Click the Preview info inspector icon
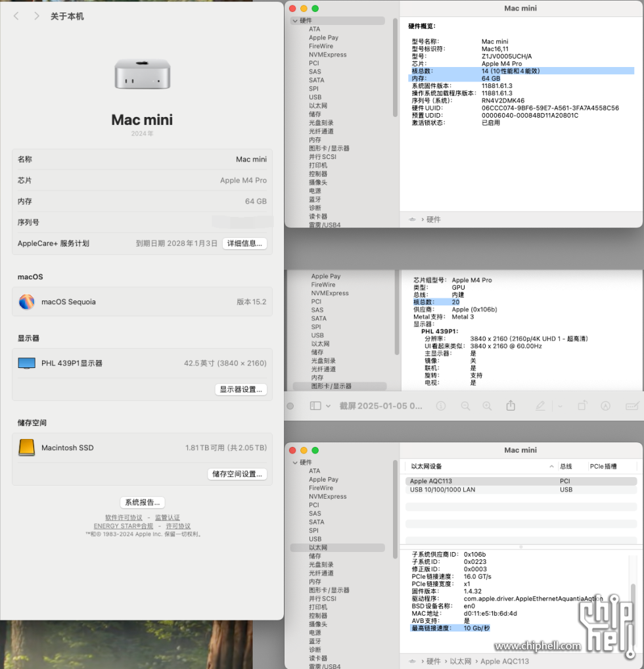Image resolution: width=644 pixels, height=669 pixels. [x=441, y=405]
